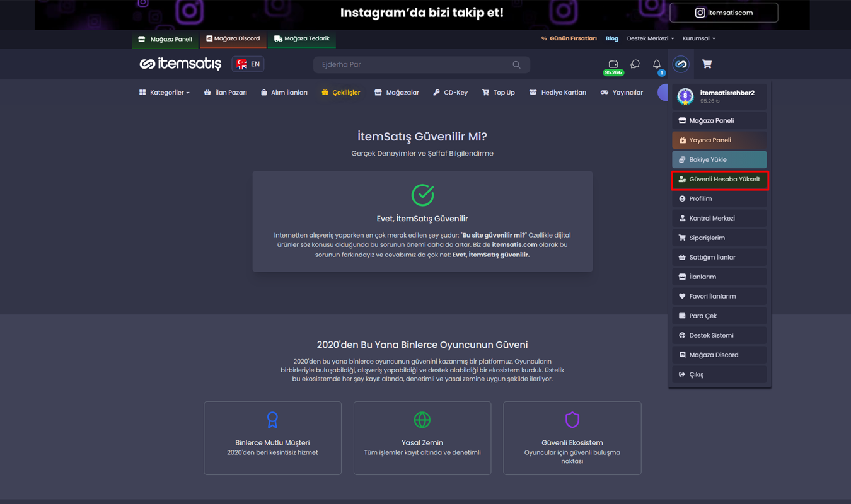Open Yayıncılar section
Viewport: 851px width, 504px height.
point(622,93)
